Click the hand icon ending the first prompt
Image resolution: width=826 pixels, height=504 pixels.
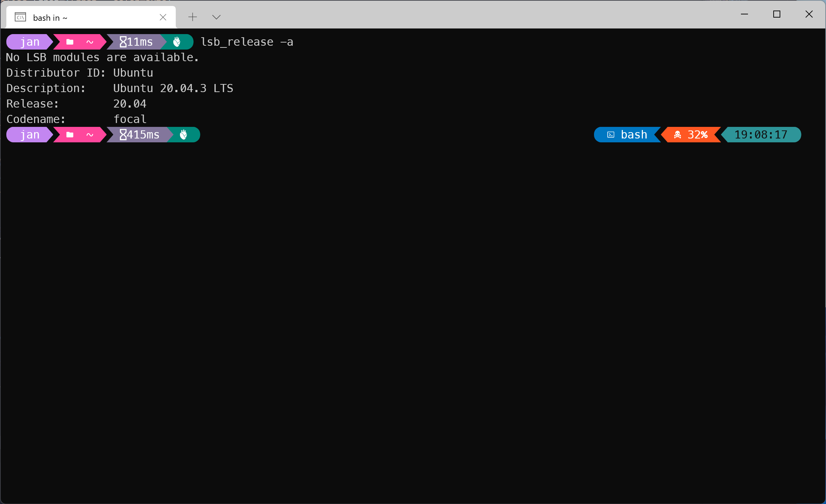tap(177, 41)
